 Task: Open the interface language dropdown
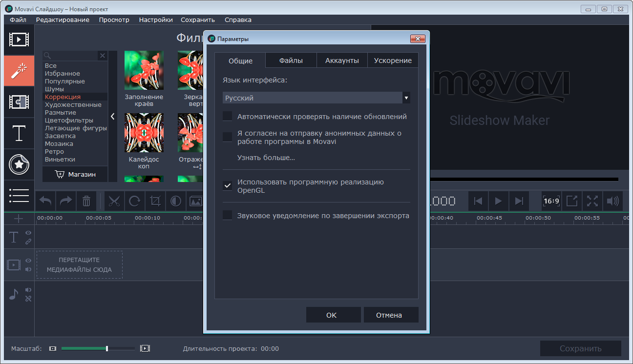[316, 98]
